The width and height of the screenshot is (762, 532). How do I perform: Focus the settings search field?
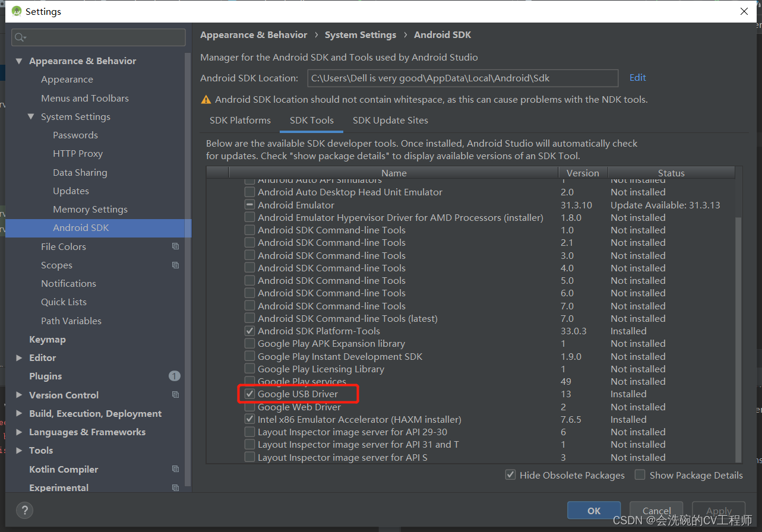tap(99, 37)
